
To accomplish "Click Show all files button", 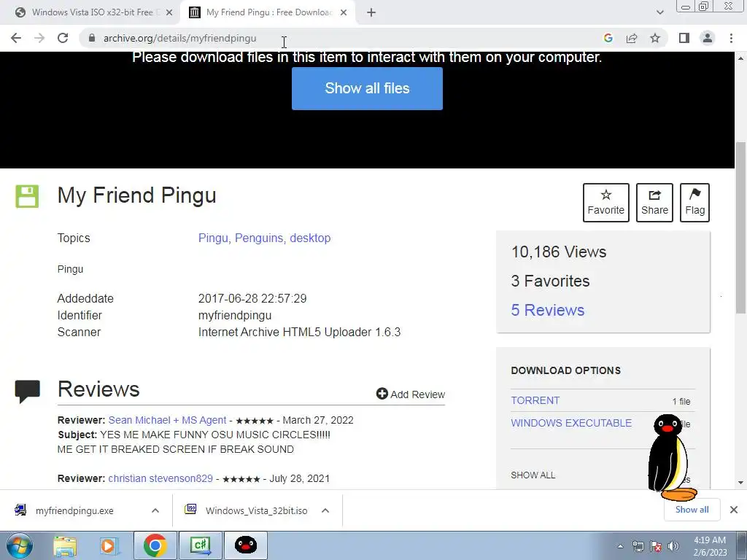I will point(367,88).
